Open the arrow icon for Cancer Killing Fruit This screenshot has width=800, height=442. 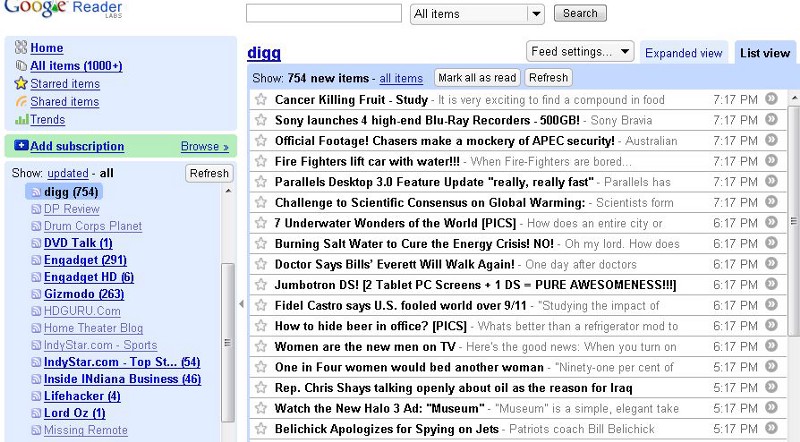pyautogui.click(x=771, y=100)
